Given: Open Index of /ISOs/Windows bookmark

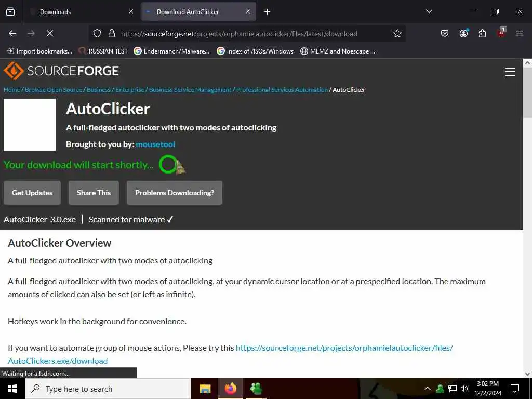Looking at the screenshot, I should pos(255,51).
